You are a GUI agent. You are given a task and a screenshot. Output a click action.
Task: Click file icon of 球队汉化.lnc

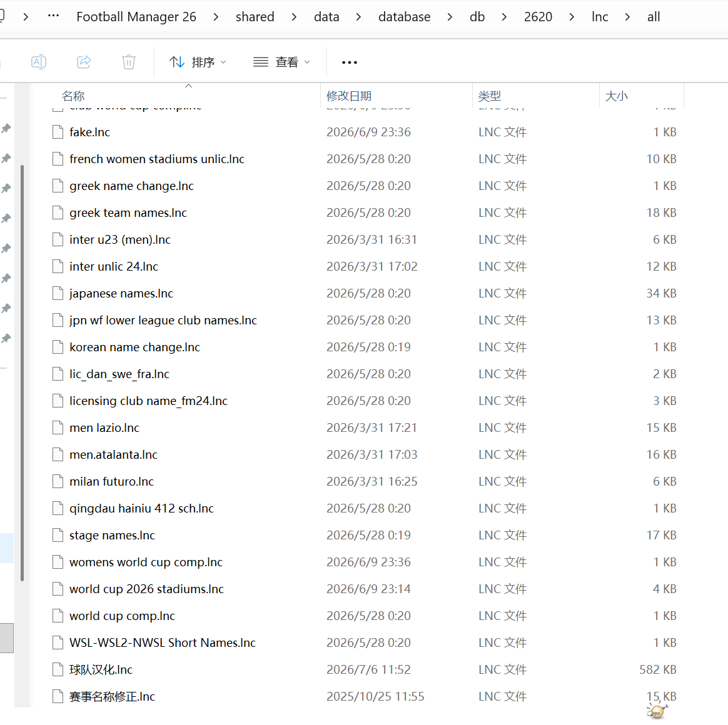(x=58, y=670)
